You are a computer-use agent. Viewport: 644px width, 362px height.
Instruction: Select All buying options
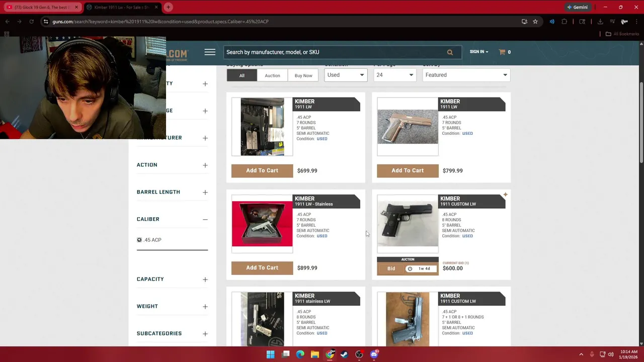tap(242, 75)
